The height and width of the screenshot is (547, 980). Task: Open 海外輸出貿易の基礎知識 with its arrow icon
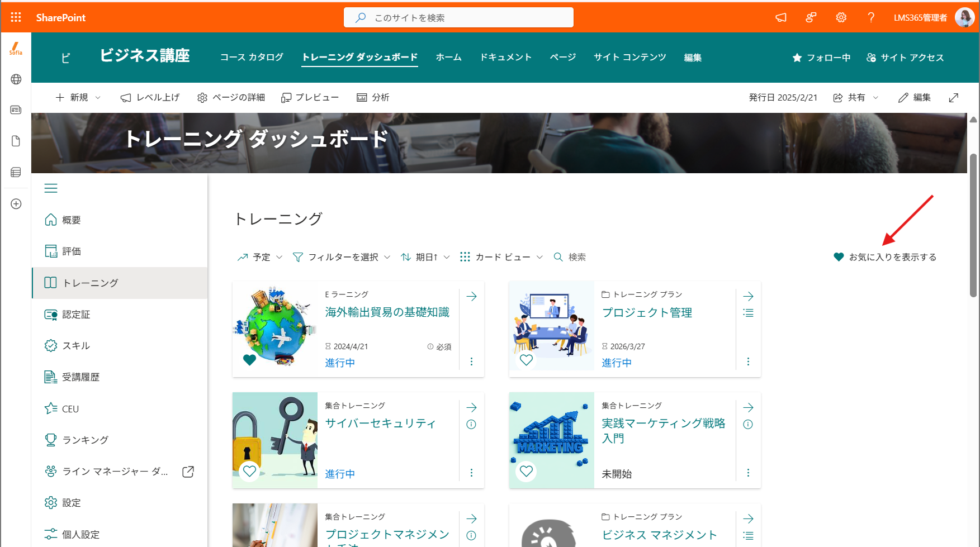point(471,296)
